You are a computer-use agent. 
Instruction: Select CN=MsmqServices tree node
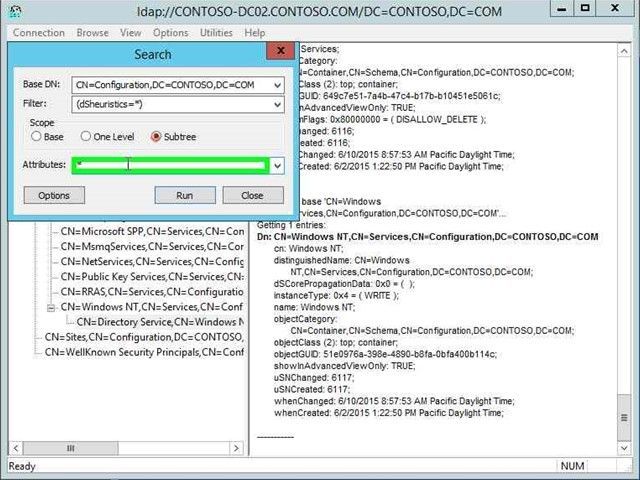[152, 247]
